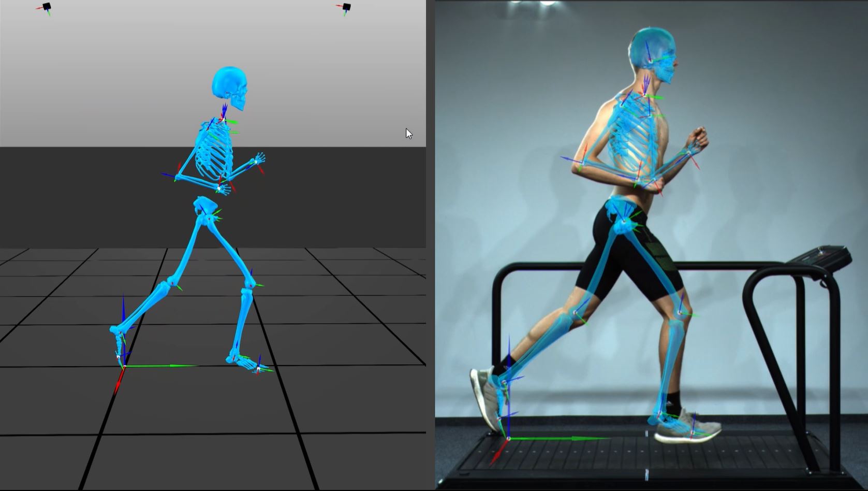868x491 pixels.
Task: Select the left camera marker in 3D view
Action: click(47, 8)
